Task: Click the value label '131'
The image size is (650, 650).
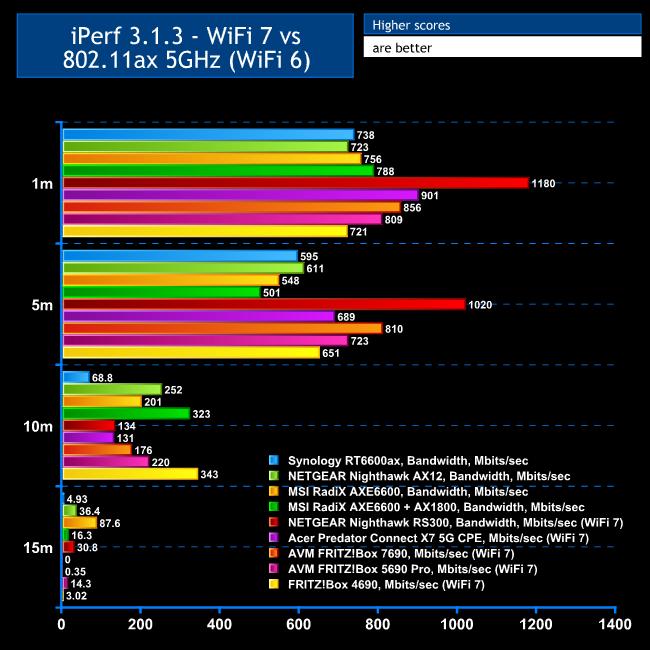Action: click(x=125, y=438)
